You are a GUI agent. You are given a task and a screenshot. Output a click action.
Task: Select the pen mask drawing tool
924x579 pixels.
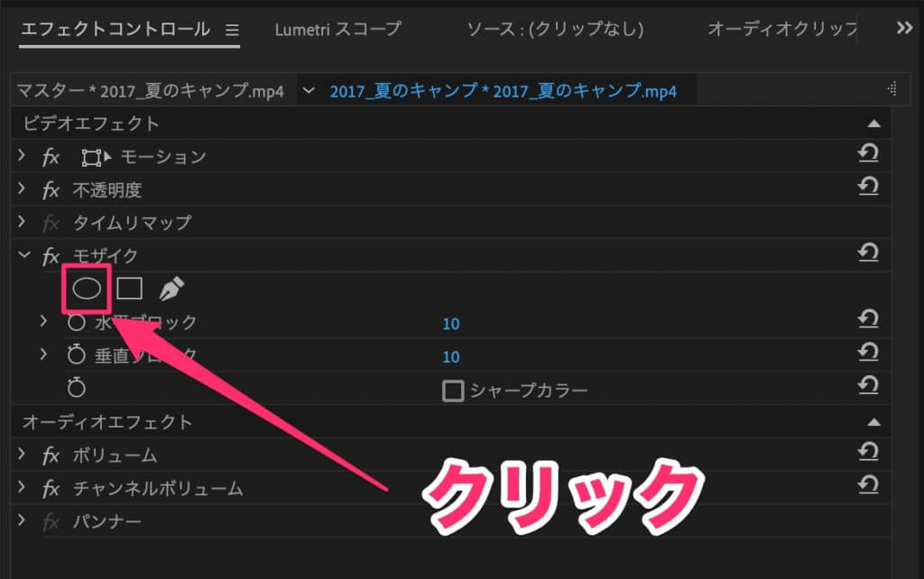point(171,289)
